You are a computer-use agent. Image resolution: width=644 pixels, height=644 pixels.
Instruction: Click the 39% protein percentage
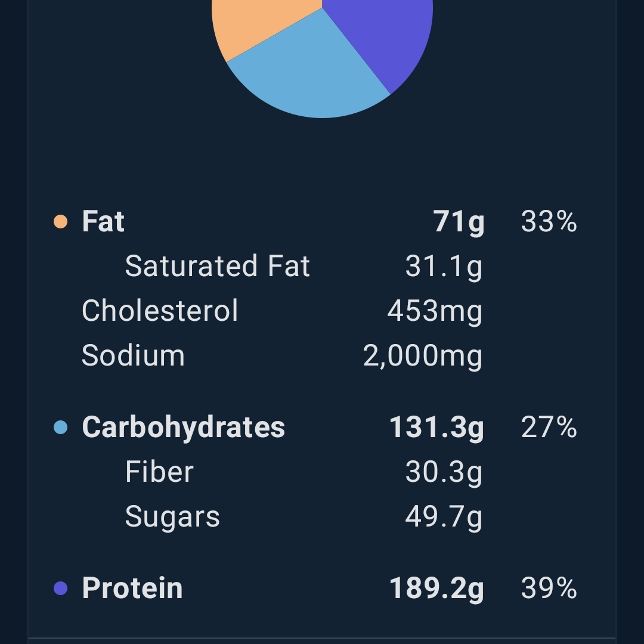coord(549,589)
